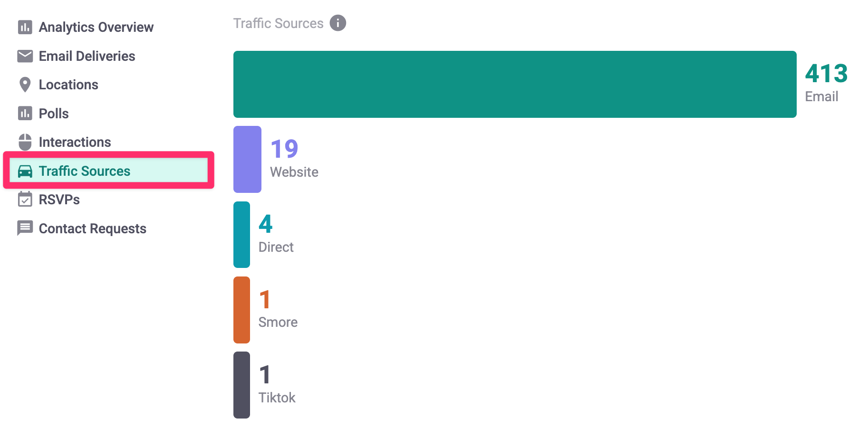Image resolution: width=868 pixels, height=438 pixels.
Task: Click the RSVPs calendar check icon
Action: tap(25, 200)
